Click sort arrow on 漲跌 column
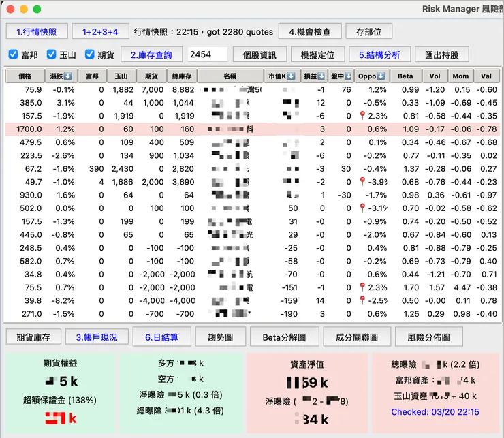The width and height of the screenshot is (504, 438). [68, 76]
